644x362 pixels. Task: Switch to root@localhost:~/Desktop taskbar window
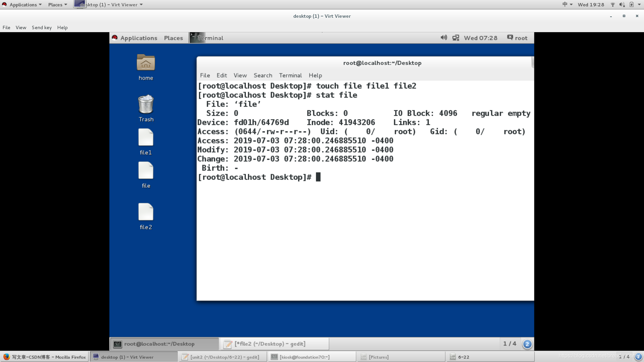pos(164,344)
